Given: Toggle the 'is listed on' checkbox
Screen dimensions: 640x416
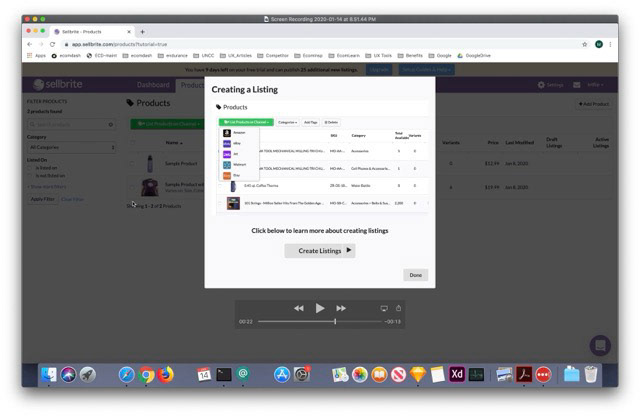Looking at the screenshot, I should [x=29, y=168].
